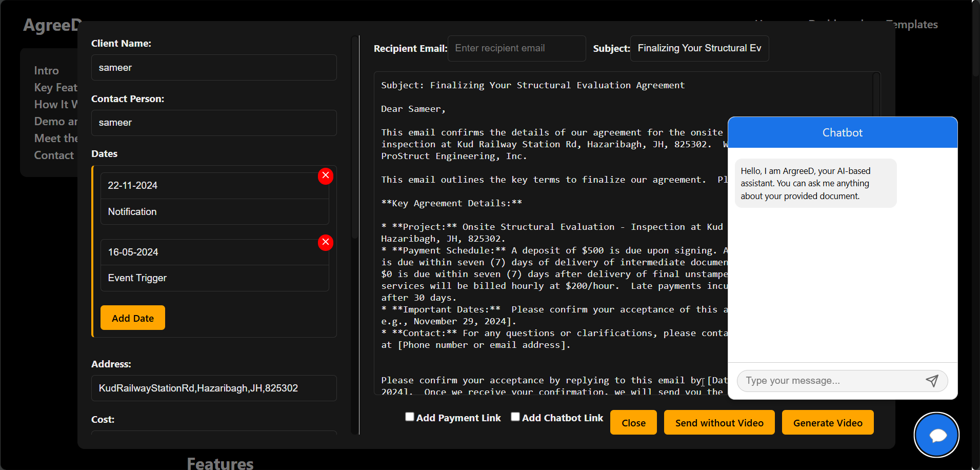Focus the chatbot message input
980x470 pixels.
[830, 381]
